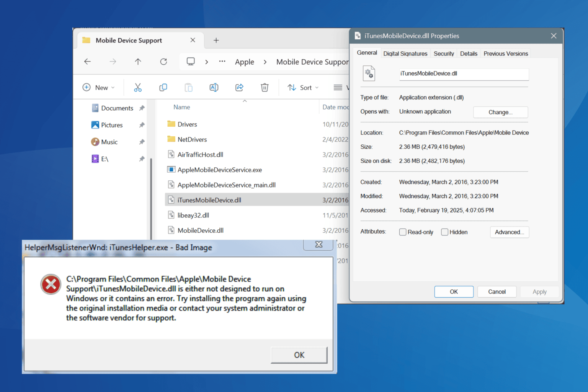This screenshot has height=392, width=588.
Task: Unpin E:\ using its pin icon
Action: (142, 159)
